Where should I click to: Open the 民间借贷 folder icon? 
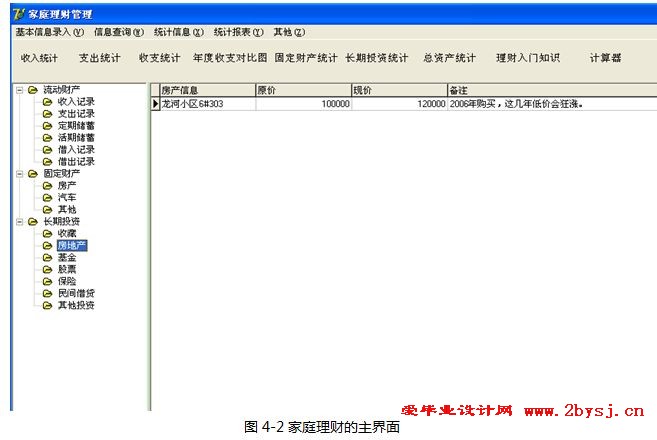(47, 294)
